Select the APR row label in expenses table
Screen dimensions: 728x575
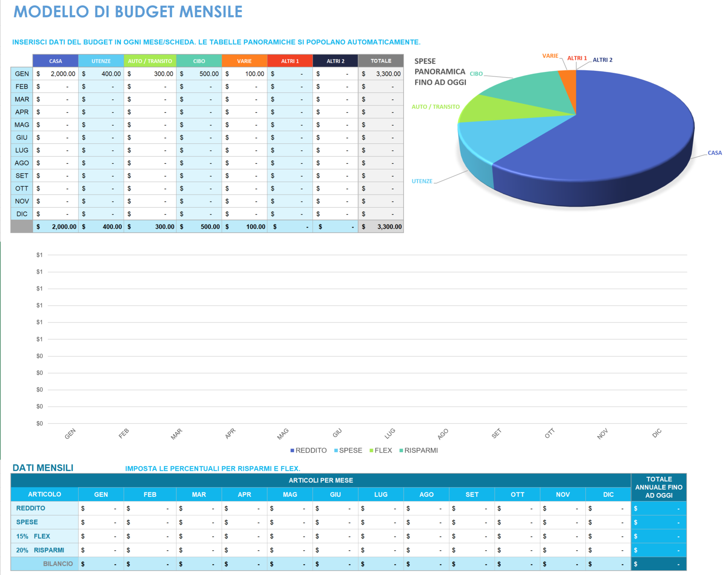22,112
